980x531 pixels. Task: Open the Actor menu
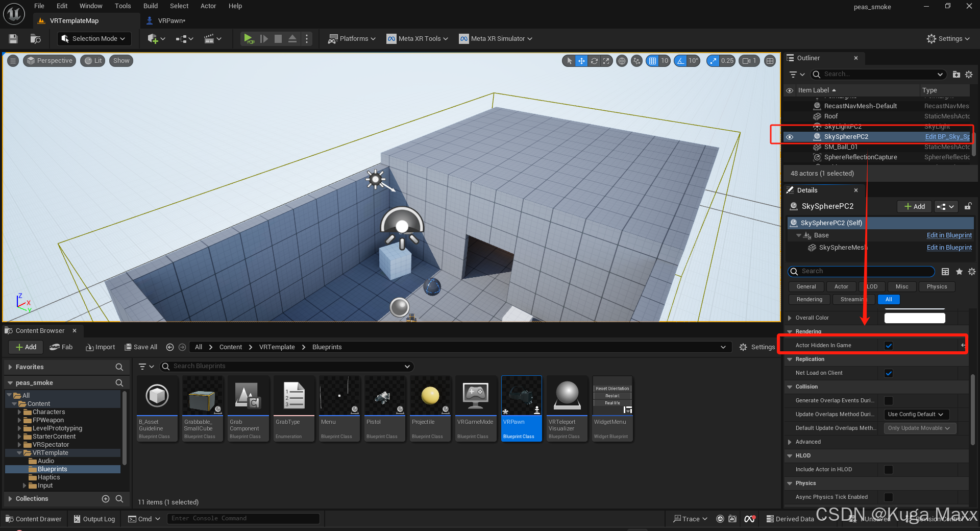click(208, 6)
